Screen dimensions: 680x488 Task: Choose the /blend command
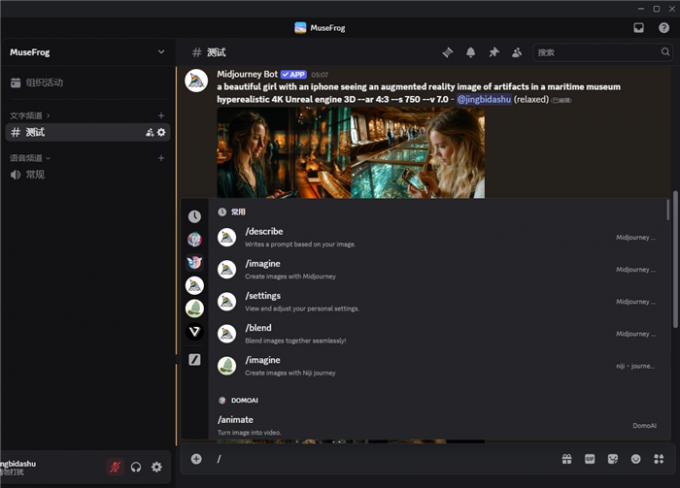[438, 334]
